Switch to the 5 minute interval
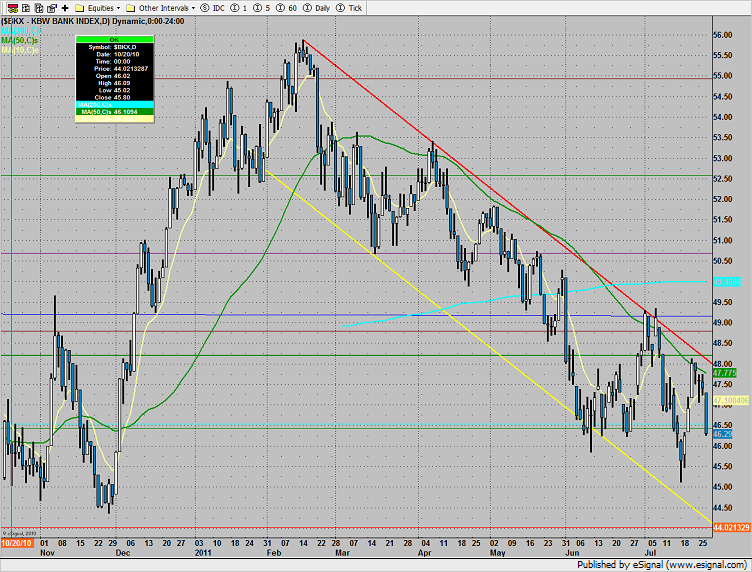Screen dimensions: 752x572 [261, 8]
